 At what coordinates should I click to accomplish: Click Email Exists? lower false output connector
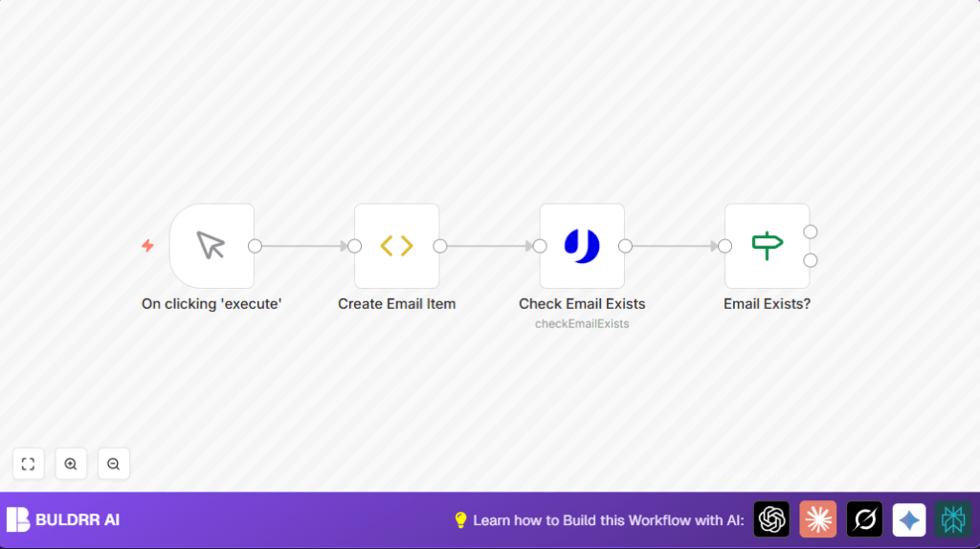point(811,260)
